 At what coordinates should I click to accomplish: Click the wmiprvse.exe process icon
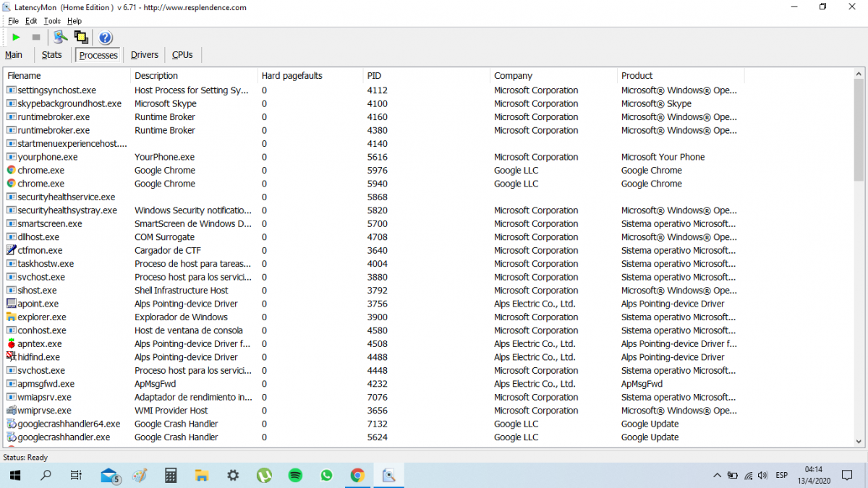point(12,411)
